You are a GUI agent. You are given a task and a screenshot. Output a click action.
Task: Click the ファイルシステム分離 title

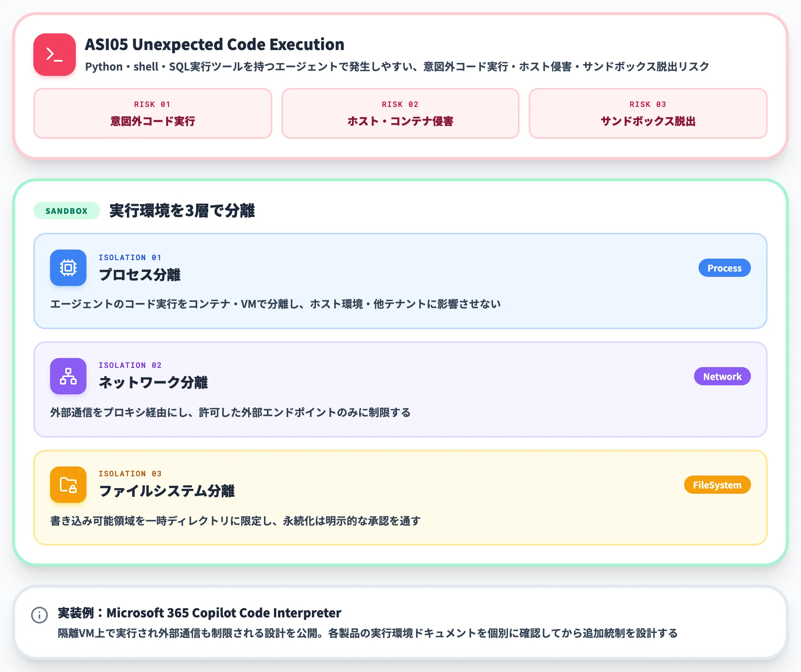[x=166, y=491]
